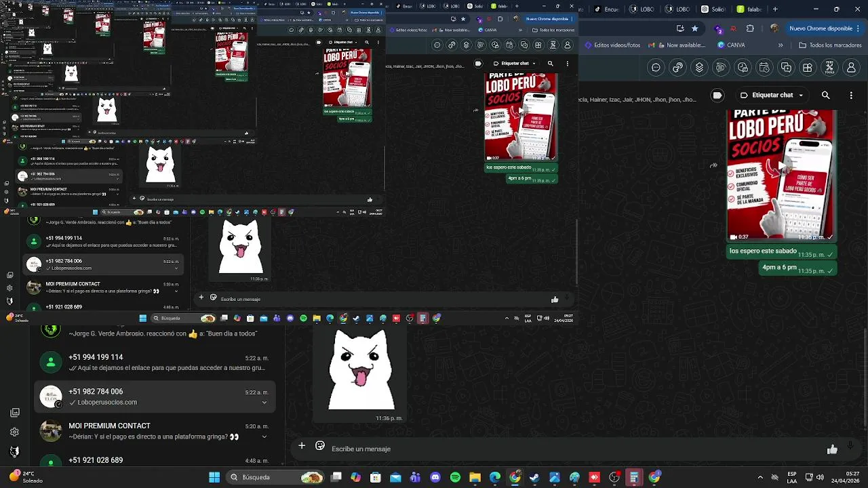868x488 pixels.
Task: Start voice recording with the microphone icon
Action: pos(850,446)
